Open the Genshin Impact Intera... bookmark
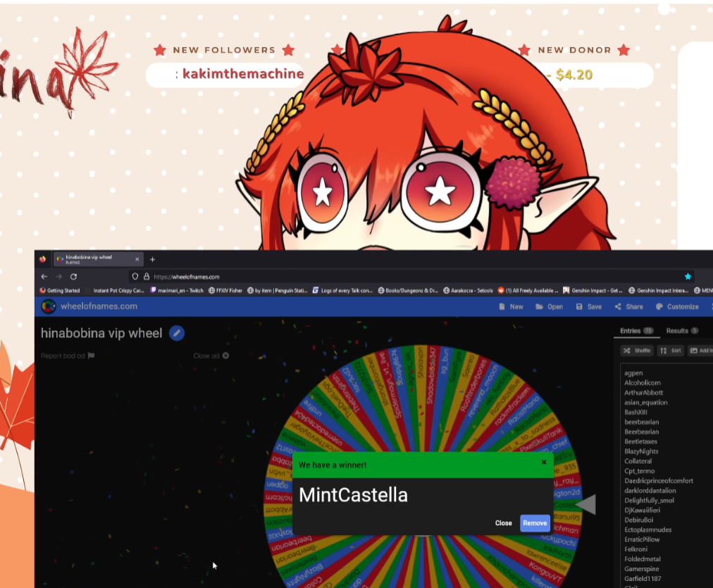This screenshot has height=588, width=713. tap(659, 290)
